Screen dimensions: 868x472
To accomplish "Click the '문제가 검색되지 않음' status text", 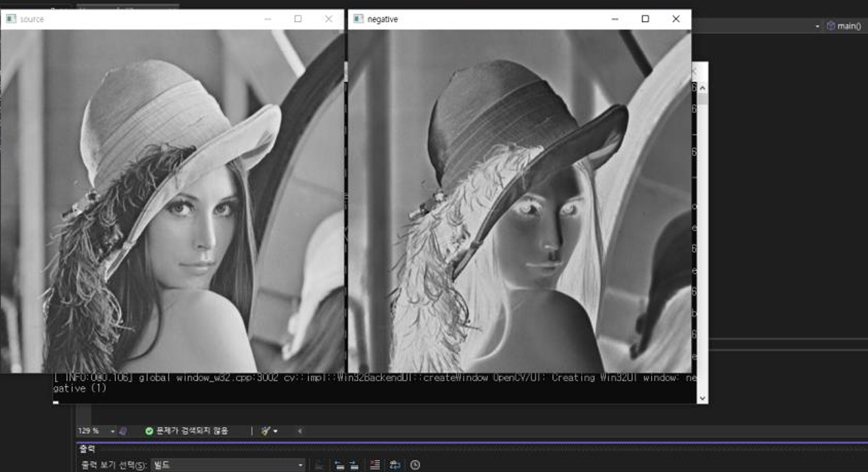I will [x=191, y=431].
